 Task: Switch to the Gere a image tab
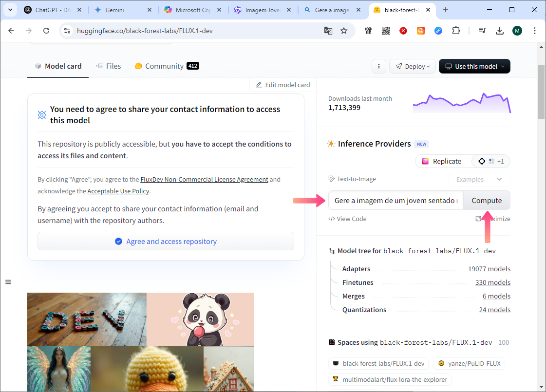(332, 10)
